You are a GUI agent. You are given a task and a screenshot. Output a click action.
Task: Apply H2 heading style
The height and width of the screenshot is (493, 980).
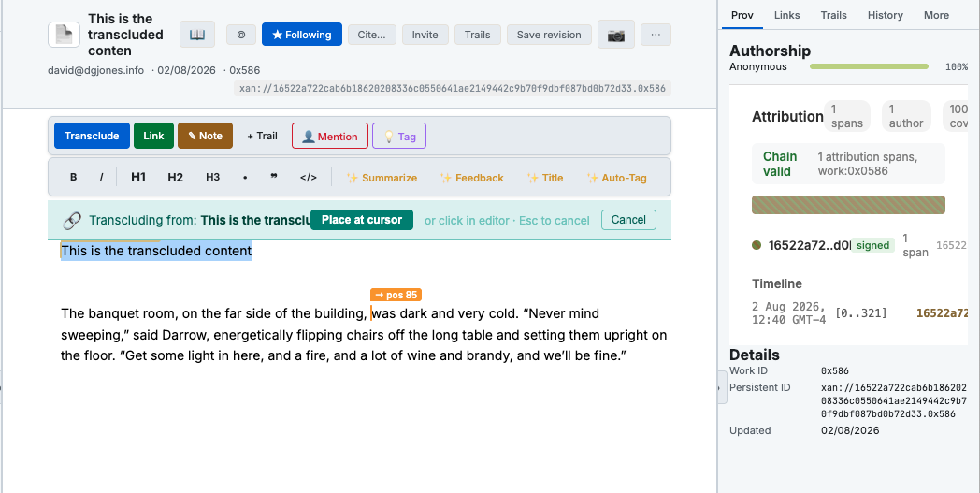[176, 177]
